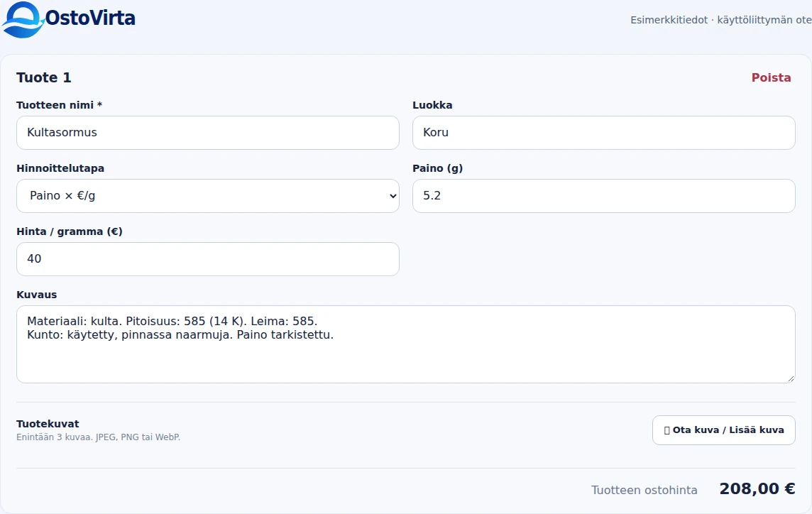Image resolution: width=812 pixels, height=514 pixels.
Task: Click the Kuvaus field label
Action: (37, 295)
